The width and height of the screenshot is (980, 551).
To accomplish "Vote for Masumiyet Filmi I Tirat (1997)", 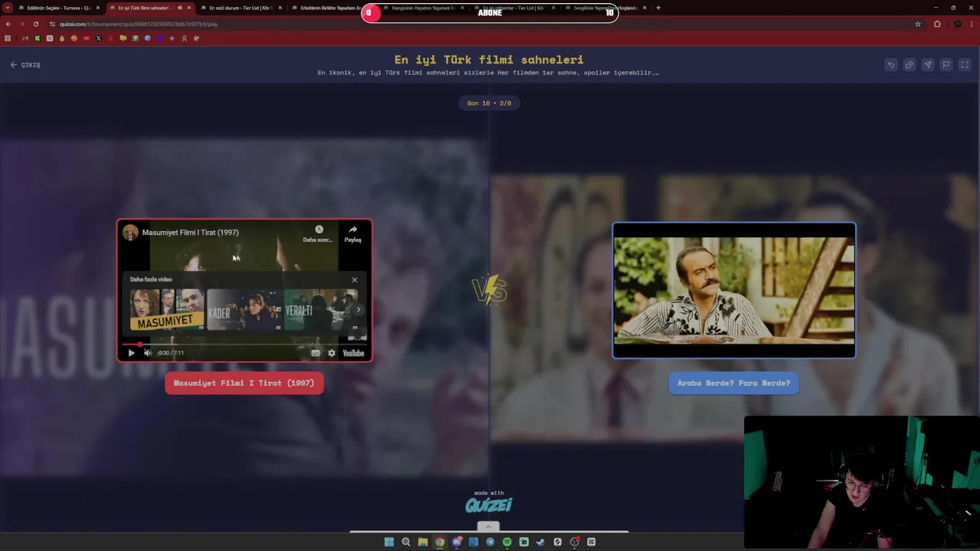I will [x=244, y=383].
